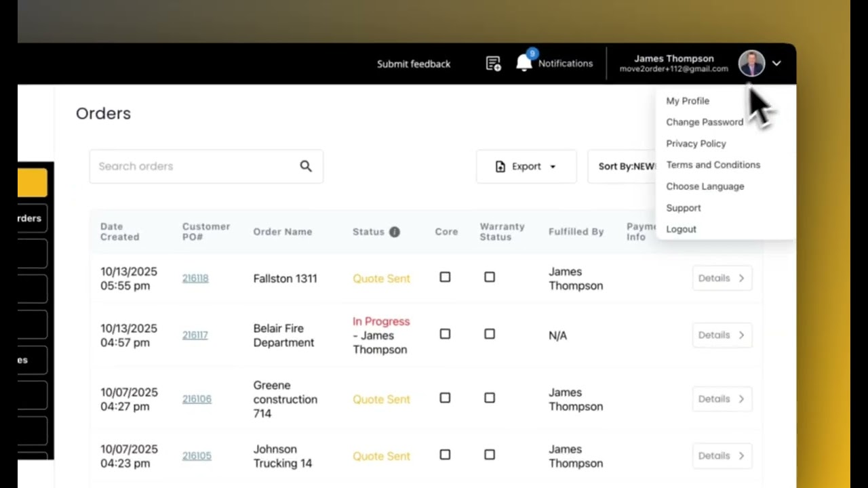
Task: Tick Core checkbox for Greene construction 714
Action: [445, 398]
